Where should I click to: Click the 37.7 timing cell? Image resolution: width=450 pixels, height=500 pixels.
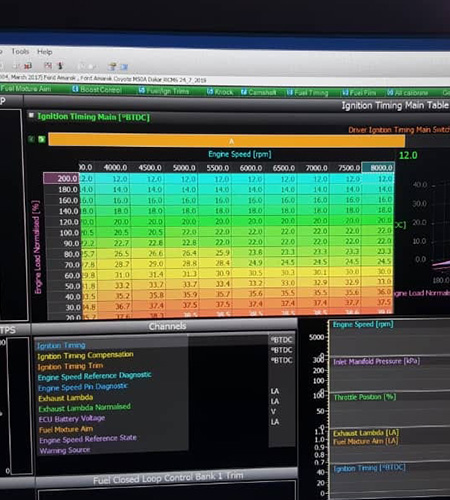tap(346, 303)
